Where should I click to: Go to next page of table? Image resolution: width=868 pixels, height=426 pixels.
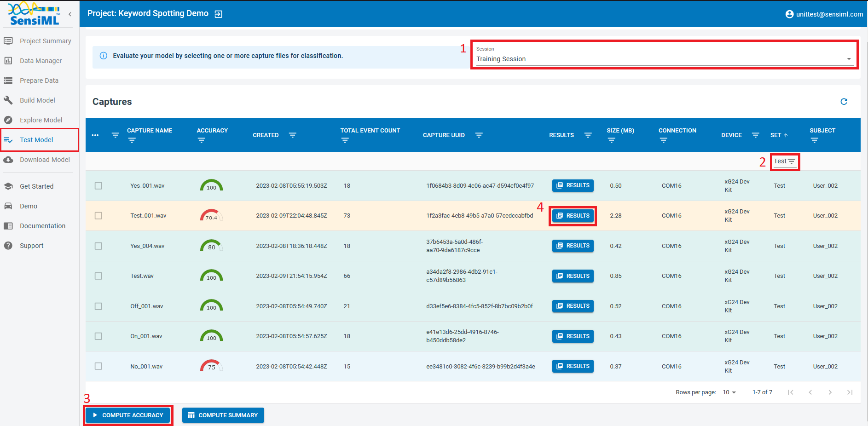click(830, 392)
